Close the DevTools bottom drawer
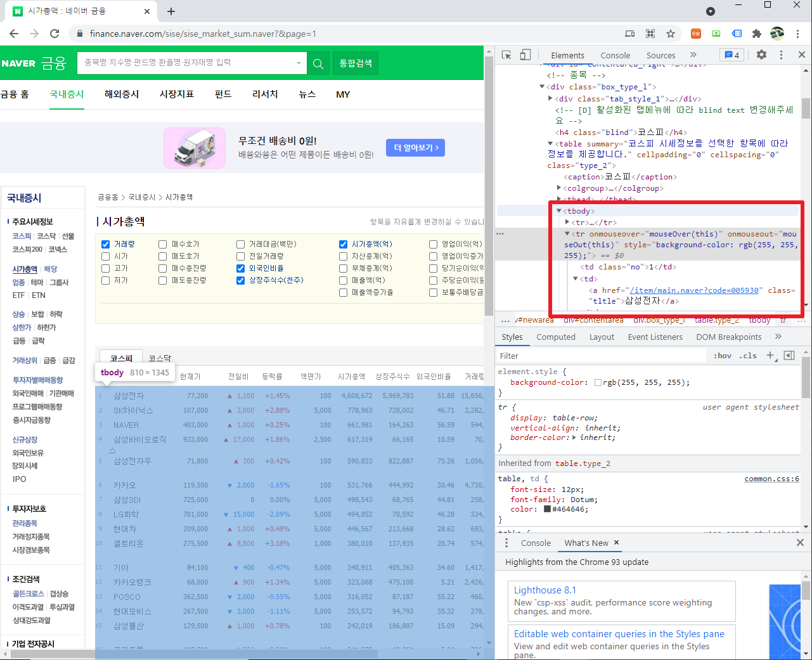The width and height of the screenshot is (812, 660). (800, 543)
